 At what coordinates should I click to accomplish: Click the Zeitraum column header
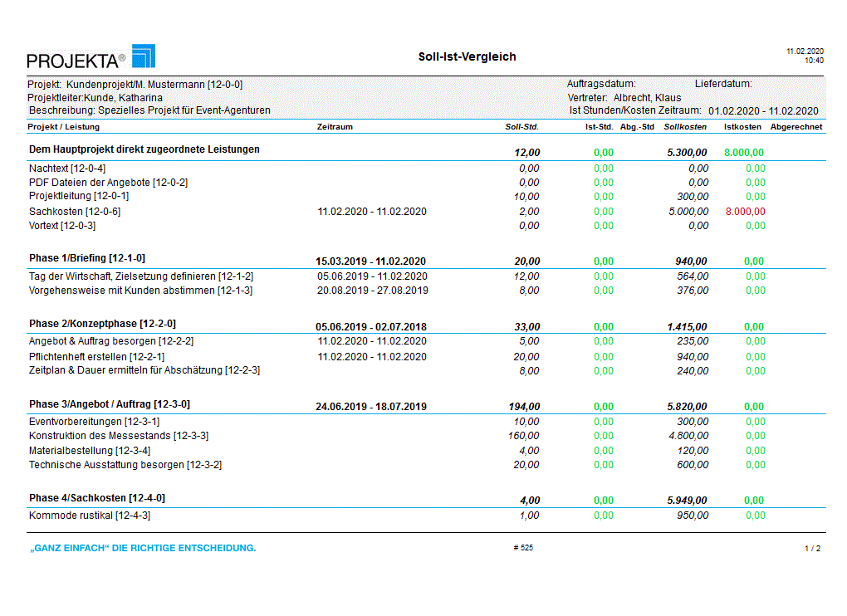[x=335, y=127]
